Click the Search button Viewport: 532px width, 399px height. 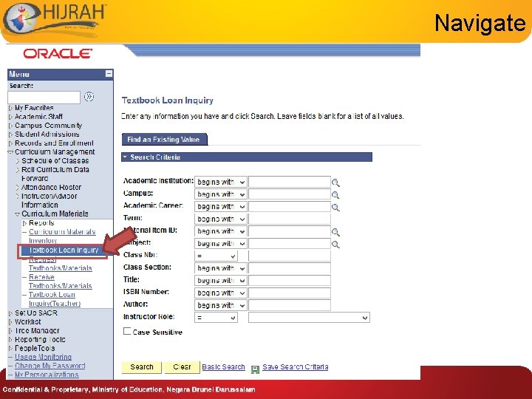[x=141, y=367]
